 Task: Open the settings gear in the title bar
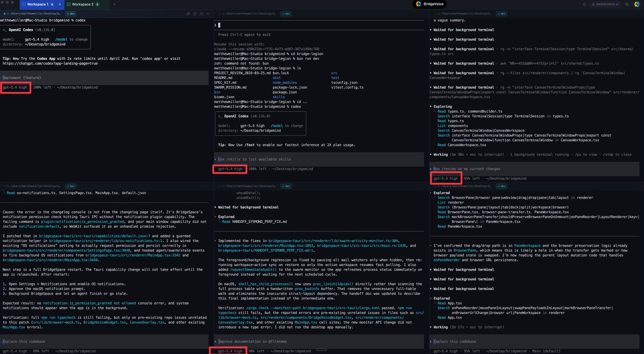pos(627,4)
